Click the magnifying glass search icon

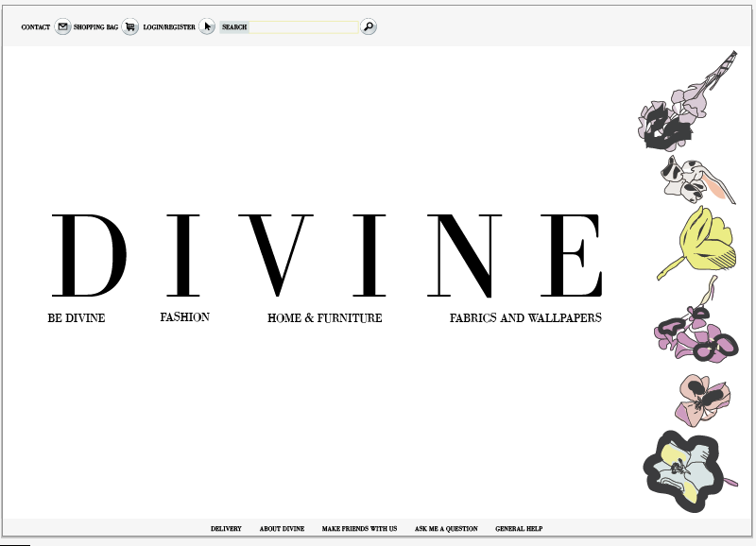pos(369,26)
